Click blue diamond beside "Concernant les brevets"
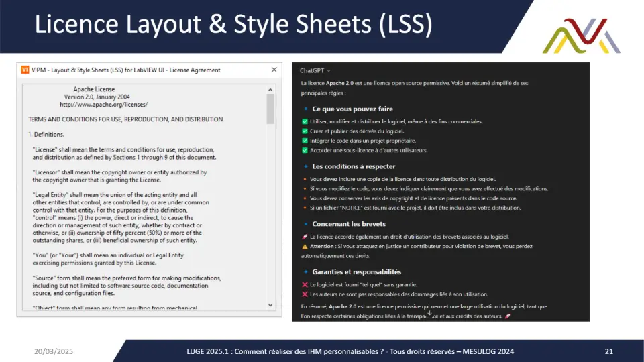Screen dimensions: 644x362 click(306, 224)
